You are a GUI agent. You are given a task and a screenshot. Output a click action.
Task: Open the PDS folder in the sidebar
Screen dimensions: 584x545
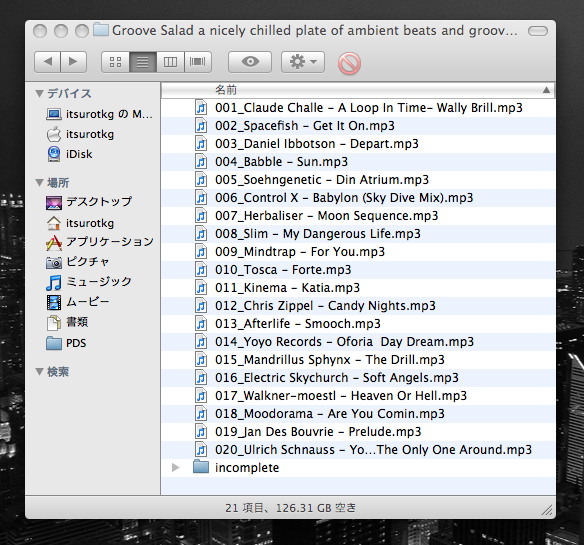(x=66, y=343)
